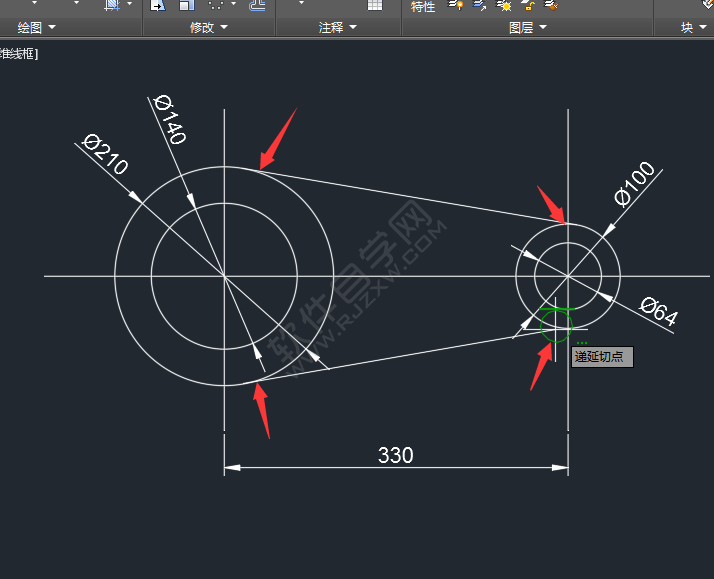Click the first icon in Modify panel

click(x=158, y=5)
